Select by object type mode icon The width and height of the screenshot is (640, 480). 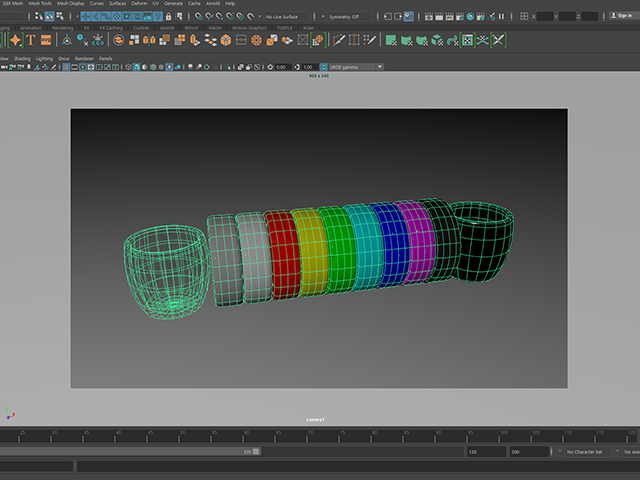(x=49, y=16)
